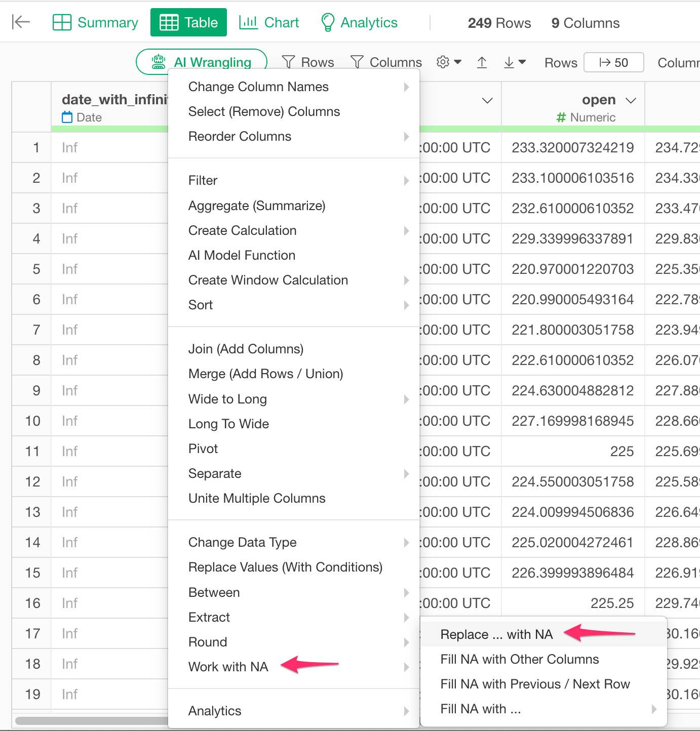Open the download arrow dropdown
Image resolution: width=700 pixels, height=731 pixels.
point(515,62)
